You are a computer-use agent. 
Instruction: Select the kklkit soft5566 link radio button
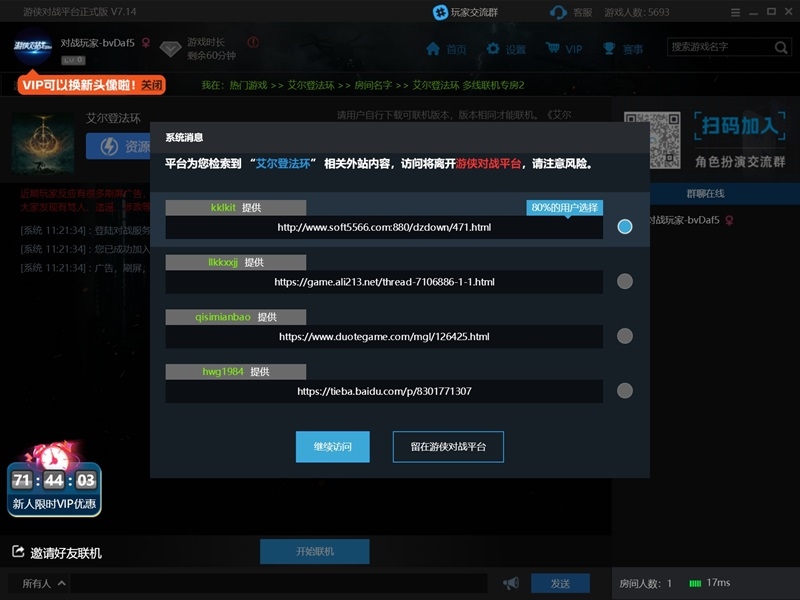point(624,227)
